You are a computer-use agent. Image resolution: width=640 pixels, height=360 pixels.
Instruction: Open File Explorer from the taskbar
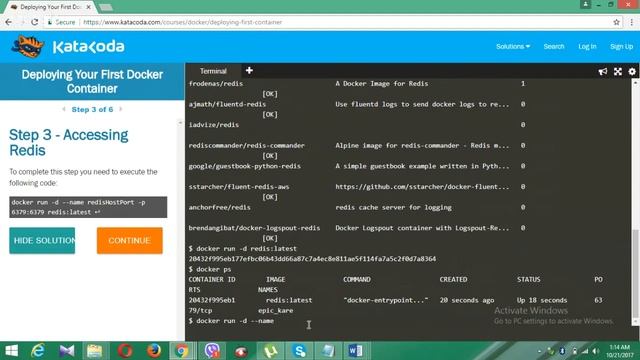point(94,351)
